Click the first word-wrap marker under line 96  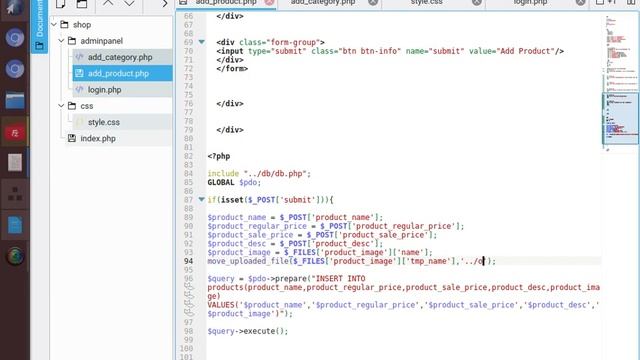coord(189,287)
